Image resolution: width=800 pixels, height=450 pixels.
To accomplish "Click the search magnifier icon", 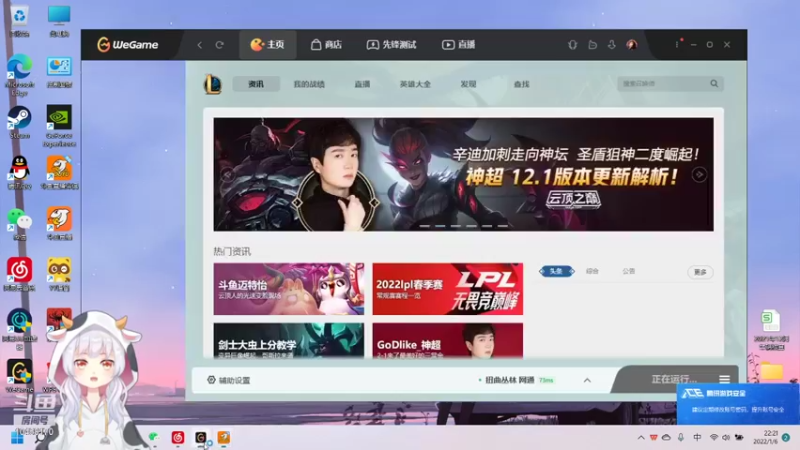I will click(x=714, y=84).
